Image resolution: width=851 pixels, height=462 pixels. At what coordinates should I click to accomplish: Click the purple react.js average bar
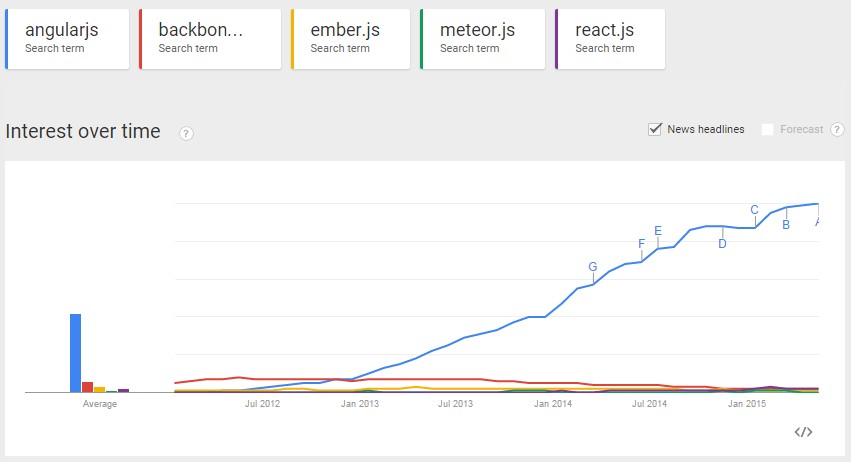point(123,390)
